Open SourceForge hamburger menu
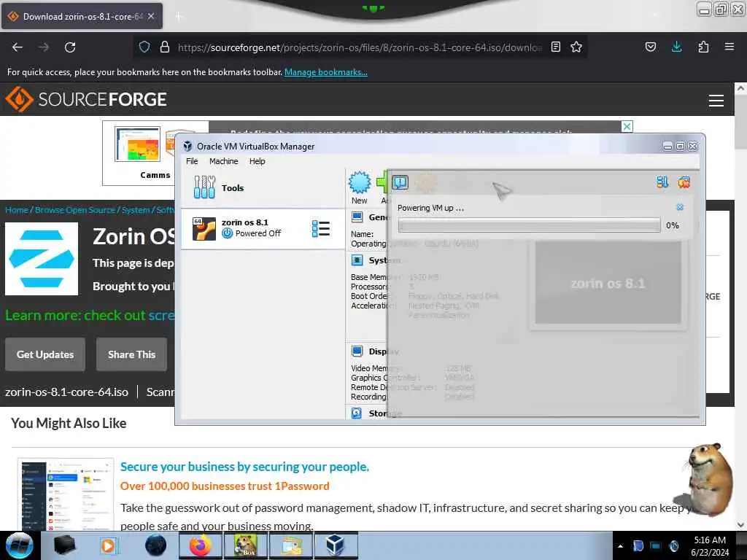Image resolution: width=747 pixels, height=560 pixels. pos(716,101)
